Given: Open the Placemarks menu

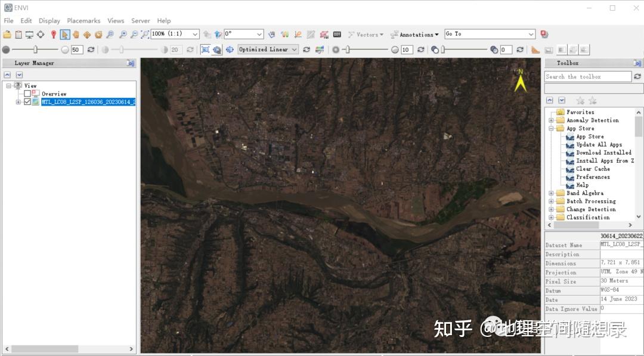Looking at the screenshot, I should coord(83,20).
